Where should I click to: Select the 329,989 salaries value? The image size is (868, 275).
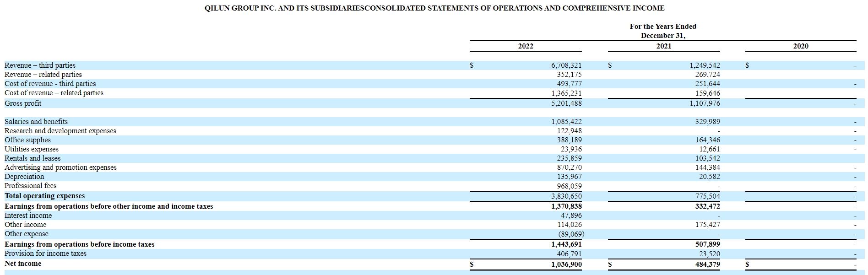pyautogui.click(x=707, y=122)
